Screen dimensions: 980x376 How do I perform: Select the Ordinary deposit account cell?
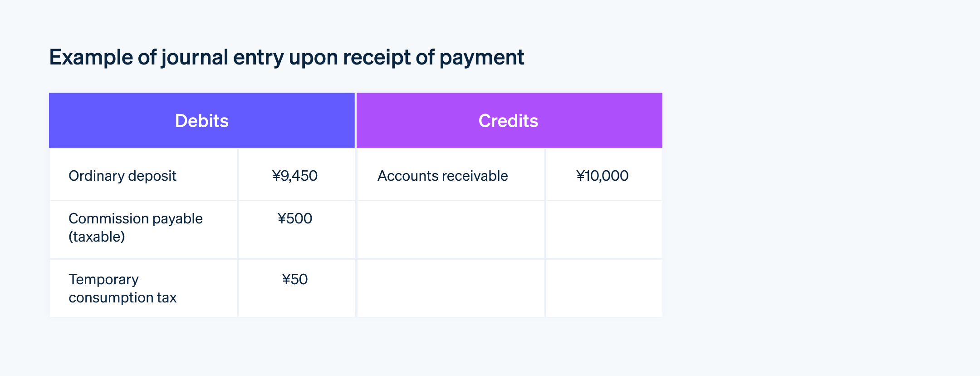[122, 176]
